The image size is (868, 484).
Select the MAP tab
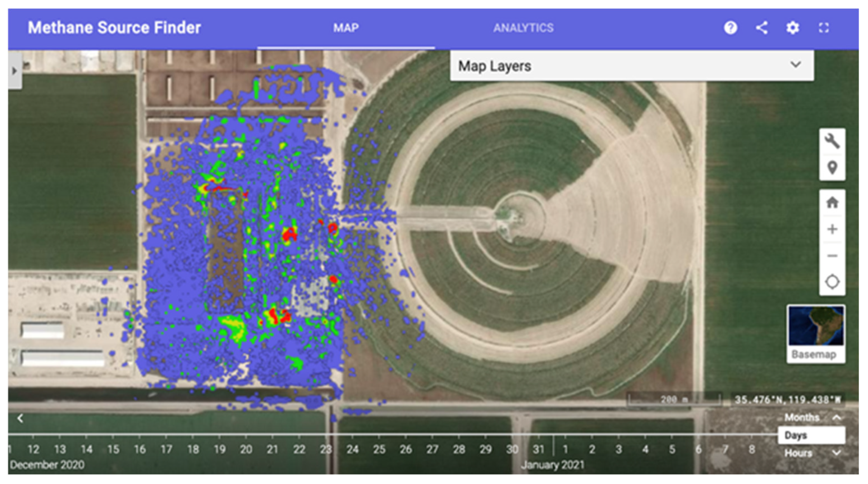tap(346, 28)
